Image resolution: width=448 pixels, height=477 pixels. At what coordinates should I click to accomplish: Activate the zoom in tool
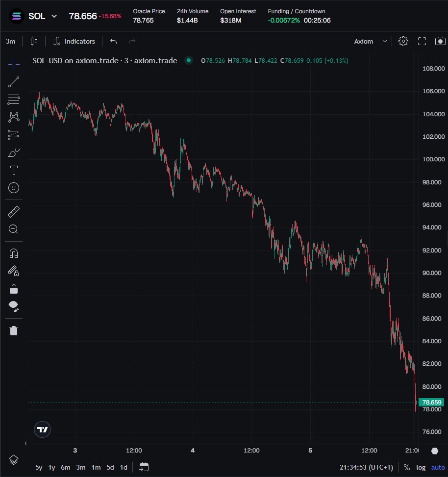tap(14, 229)
